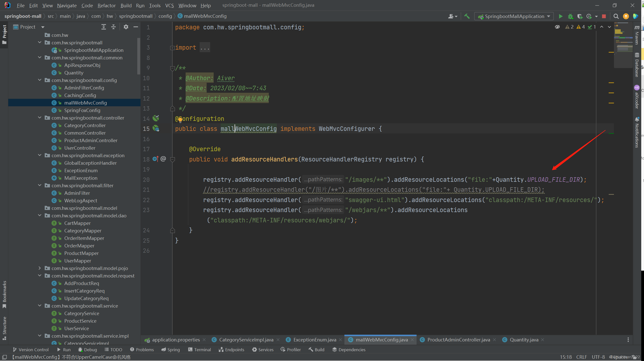Viewport: 644px width, 361px height.
Task: Open Search Everywhere magnifier icon
Action: (616, 16)
